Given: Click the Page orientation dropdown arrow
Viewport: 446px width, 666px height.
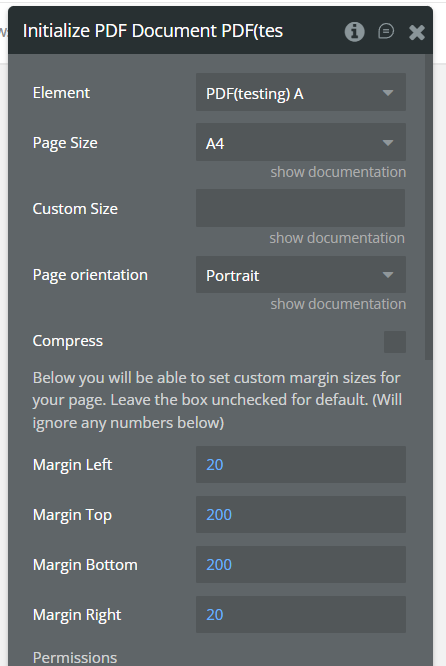Looking at the screenshot, I should tap(387, 275).
